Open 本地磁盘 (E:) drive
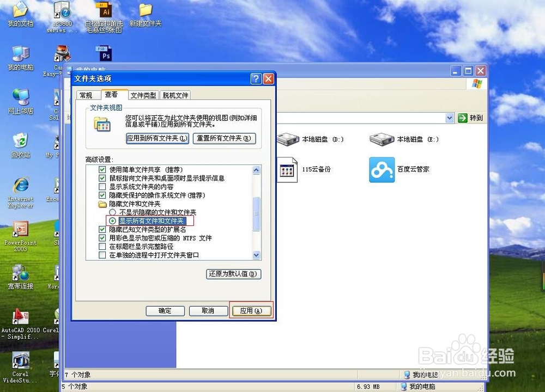 [x=381, y=139]
